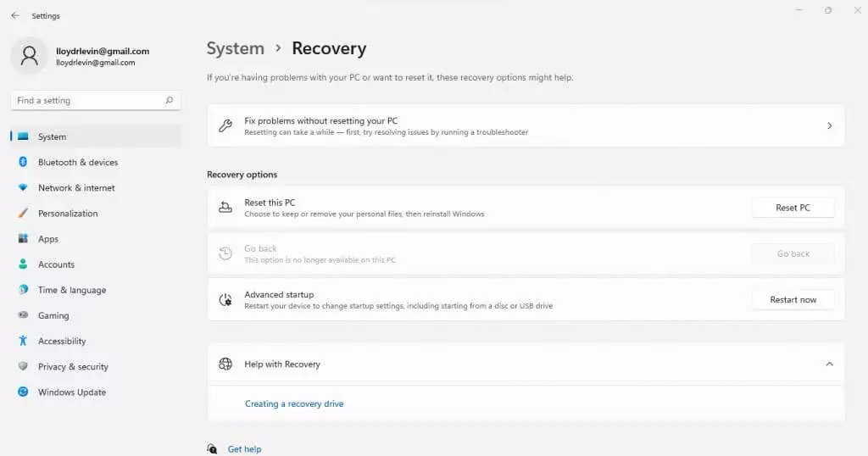868x456 pixels.
Task: Open the Apps settings page
Action: click(x=96, y=238)
